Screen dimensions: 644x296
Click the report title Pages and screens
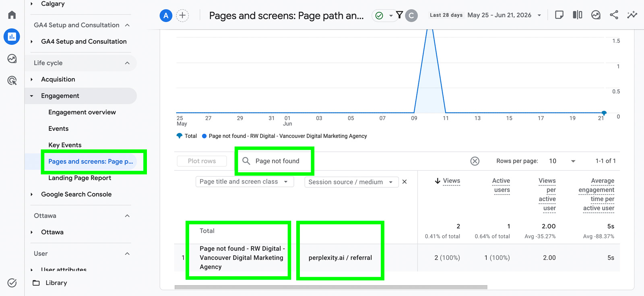point(286,16)
